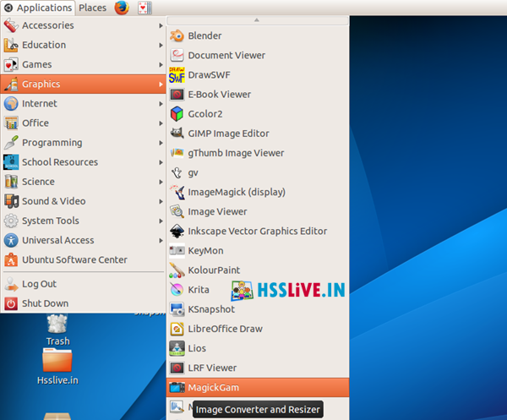The image size is (507, 420).
Task: Click the LRF Viewer icon
Action: click(177, 368)
